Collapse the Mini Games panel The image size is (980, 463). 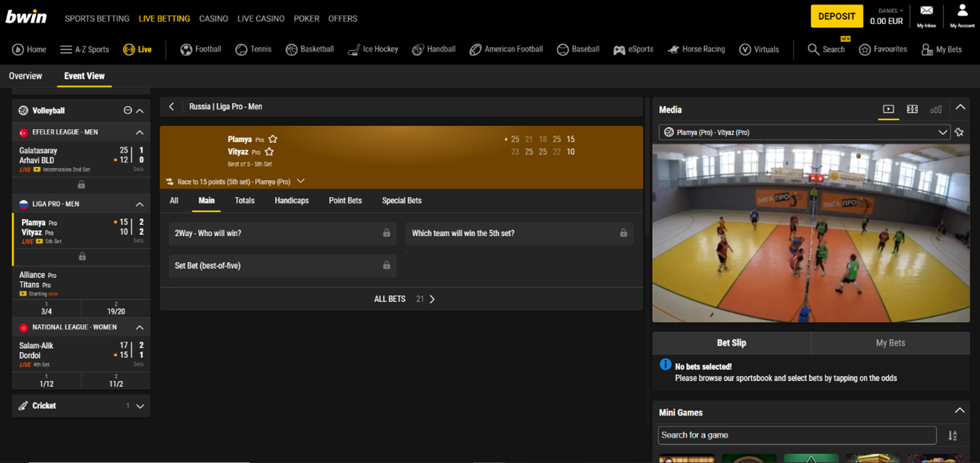959,411
